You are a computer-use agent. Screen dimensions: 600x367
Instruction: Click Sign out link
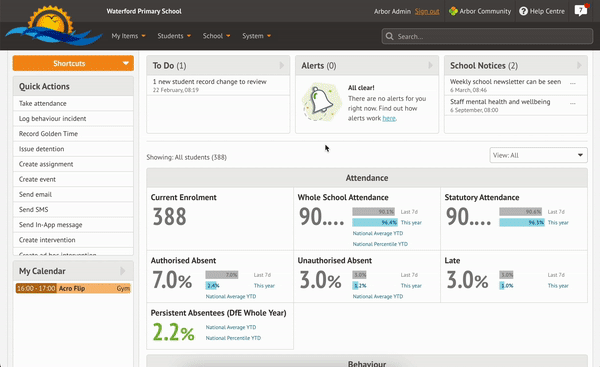click(427, 11)
